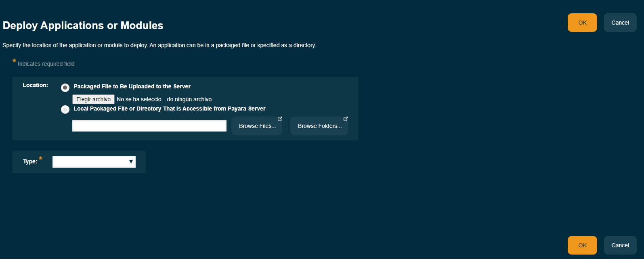Image resolution: width=644 pixels, height=259 pixels.
Task: Click the orange asterisk beside Type
Action: click(x=40, y=159)
